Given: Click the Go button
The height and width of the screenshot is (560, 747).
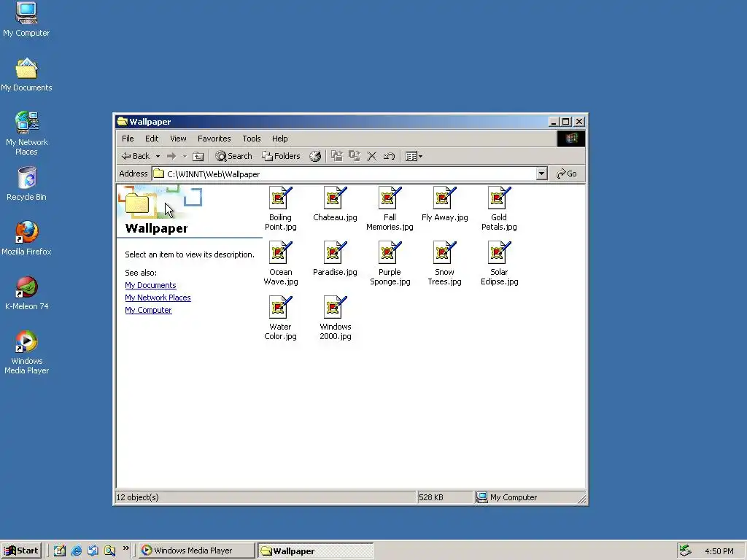Looking at the screenshot, I should [x=567, y=174].
